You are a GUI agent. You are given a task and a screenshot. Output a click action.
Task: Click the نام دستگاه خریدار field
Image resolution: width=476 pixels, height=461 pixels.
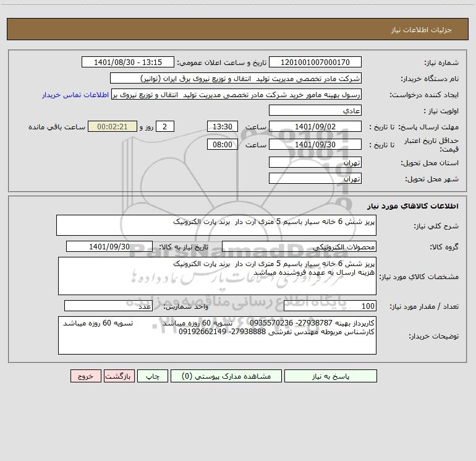pyautogui.click(x=236, y=78)
